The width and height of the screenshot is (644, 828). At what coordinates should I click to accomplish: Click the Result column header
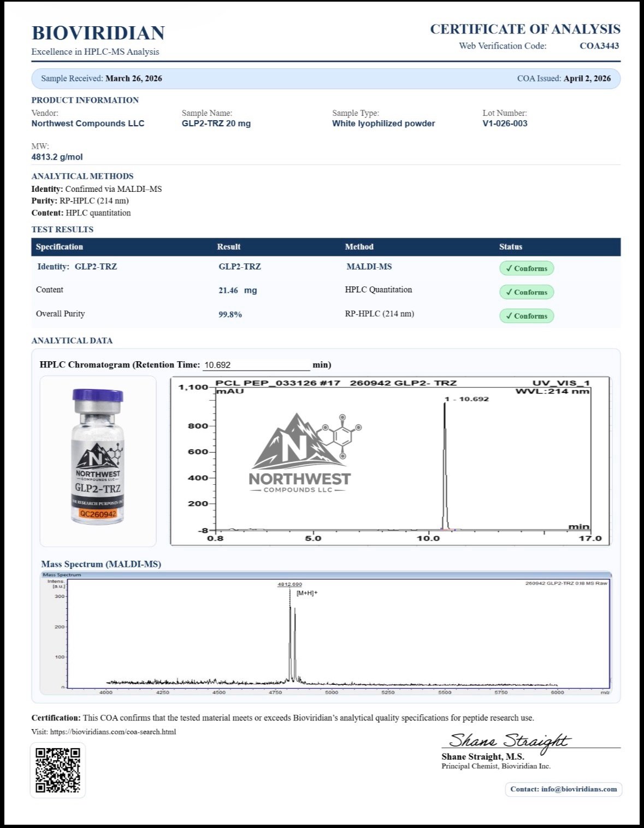tap(228, 247)
